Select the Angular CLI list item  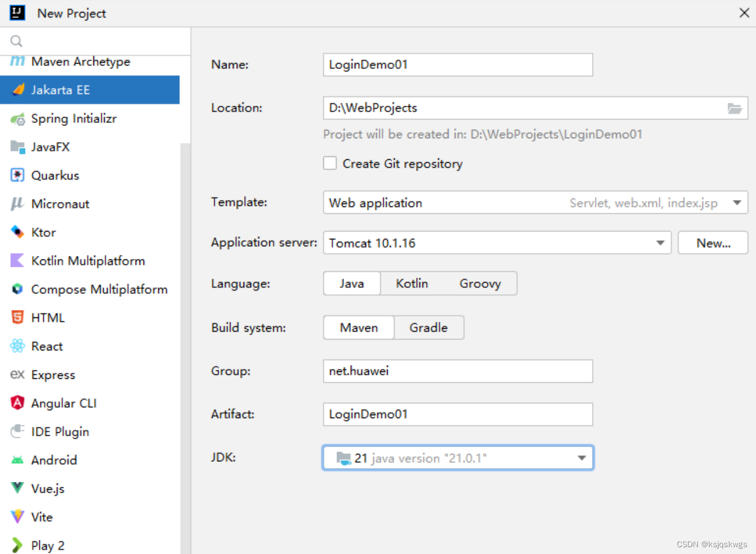point(90,403)
